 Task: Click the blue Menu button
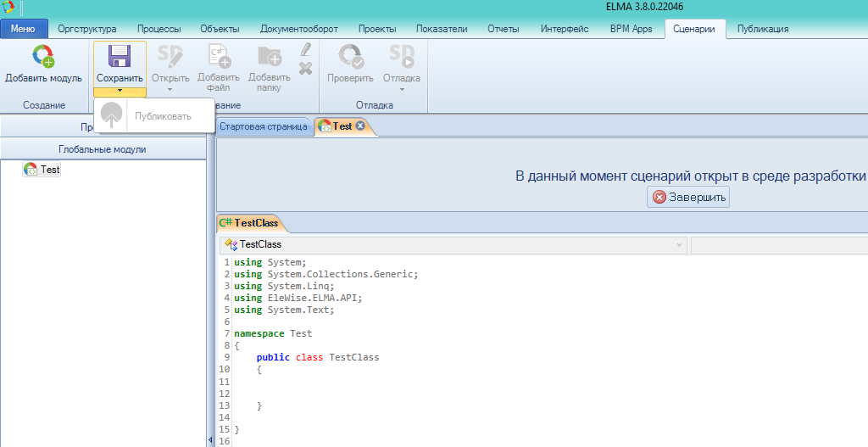(x=23, y=29)
